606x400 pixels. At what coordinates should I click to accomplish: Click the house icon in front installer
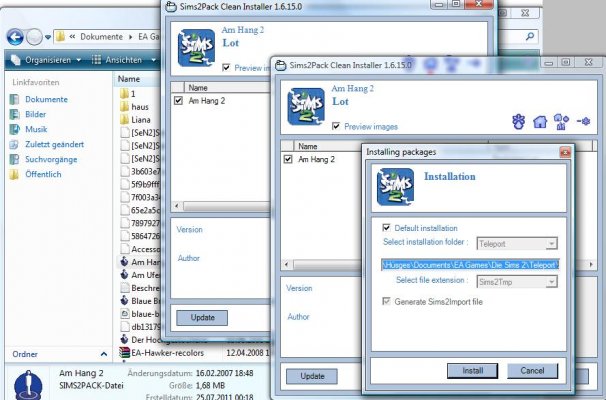[x=540, y=122]
